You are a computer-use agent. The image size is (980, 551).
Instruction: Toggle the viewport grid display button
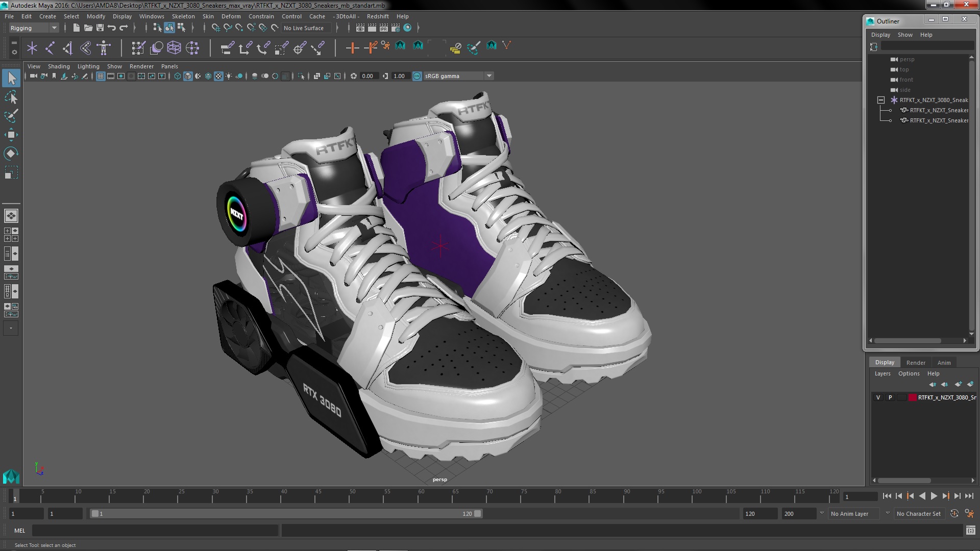pyautogui.click(x=101, y=76)
